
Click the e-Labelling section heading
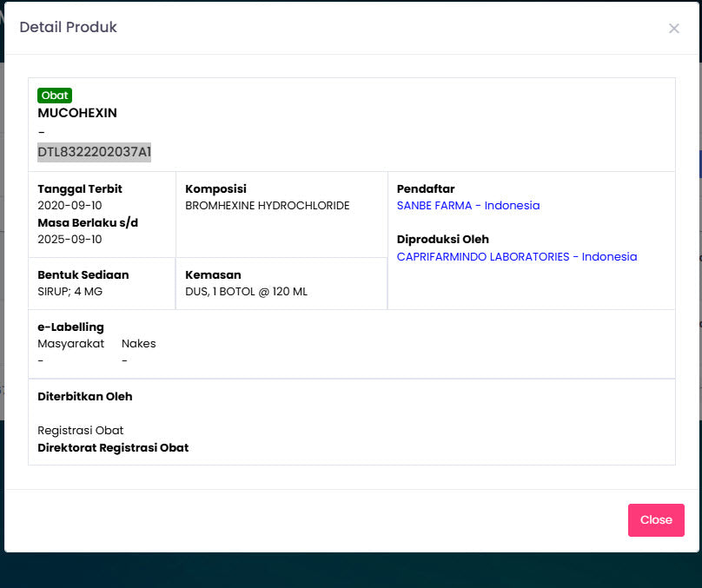coord(70,327)
